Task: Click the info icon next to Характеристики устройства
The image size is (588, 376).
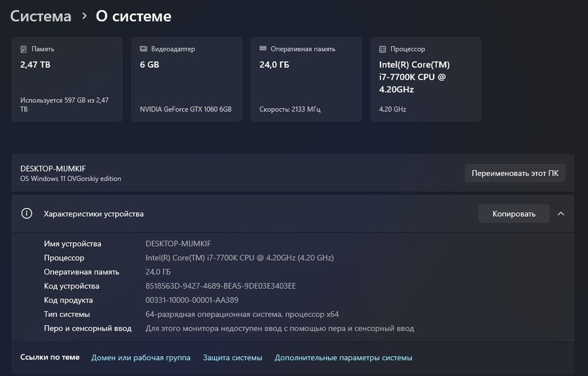Action: tap(26, 213)
